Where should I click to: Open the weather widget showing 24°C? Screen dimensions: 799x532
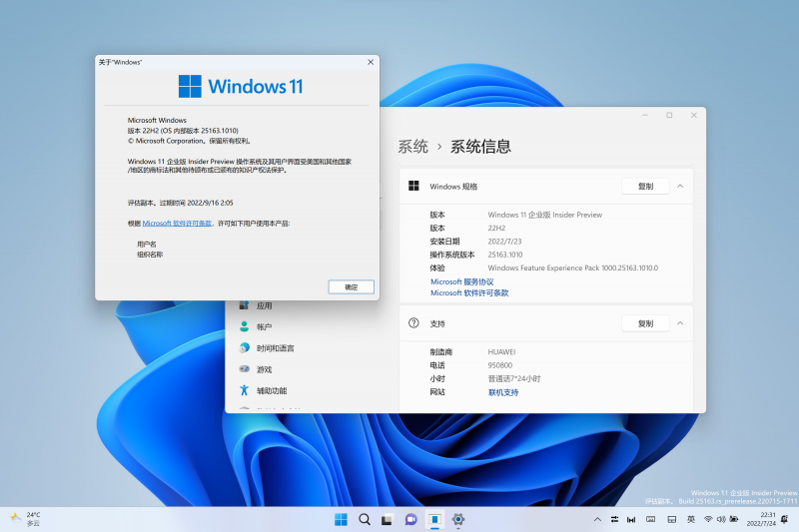pos(26,519)
